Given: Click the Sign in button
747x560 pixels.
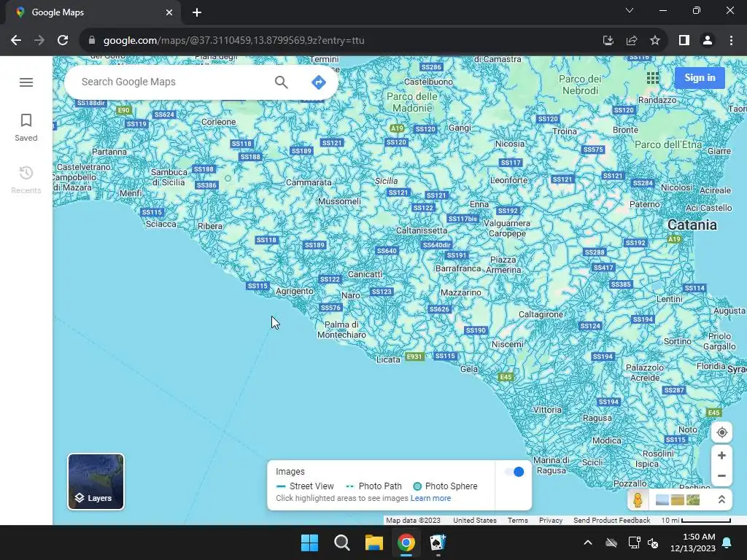Looking at the screenshot, I should pos(700,77).
